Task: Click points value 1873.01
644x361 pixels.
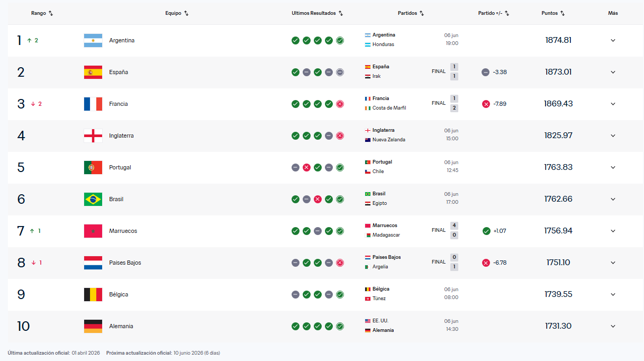Action: coord(558,72)
